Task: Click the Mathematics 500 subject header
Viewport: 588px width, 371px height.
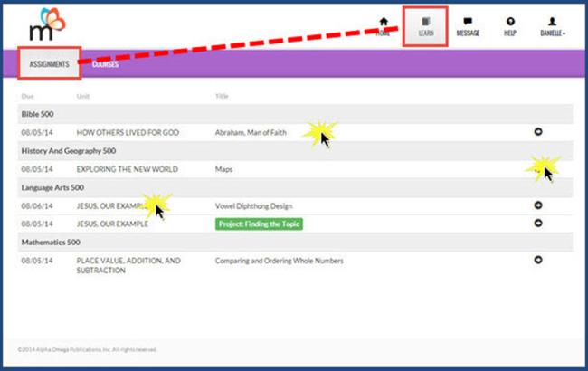Action: pyautogui.click(x=51, y=243)
